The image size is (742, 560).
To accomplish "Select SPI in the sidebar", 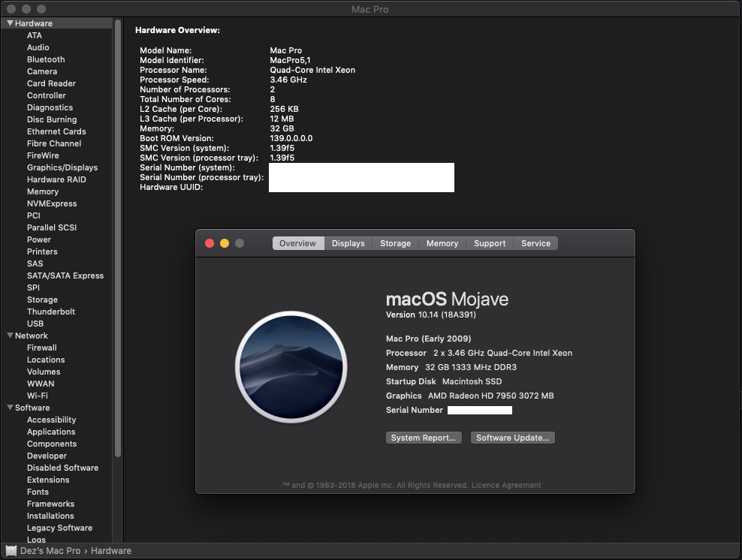I will [33, 288].
